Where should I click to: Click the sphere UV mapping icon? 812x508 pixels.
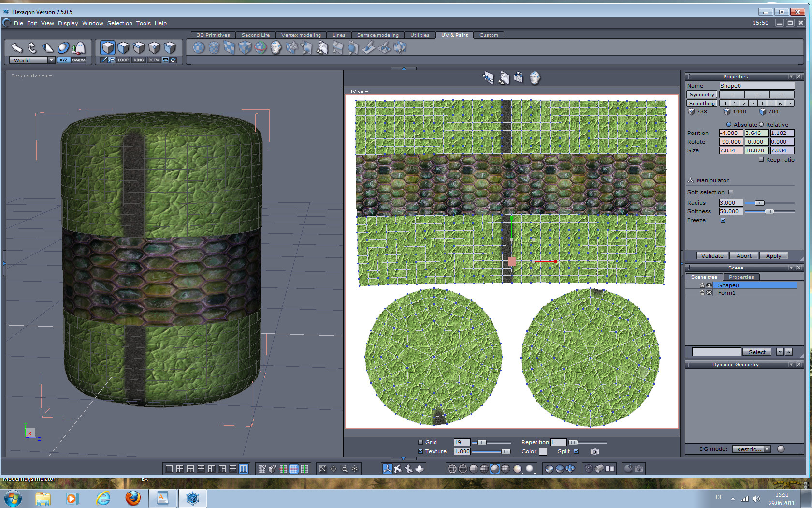[198, 47]
